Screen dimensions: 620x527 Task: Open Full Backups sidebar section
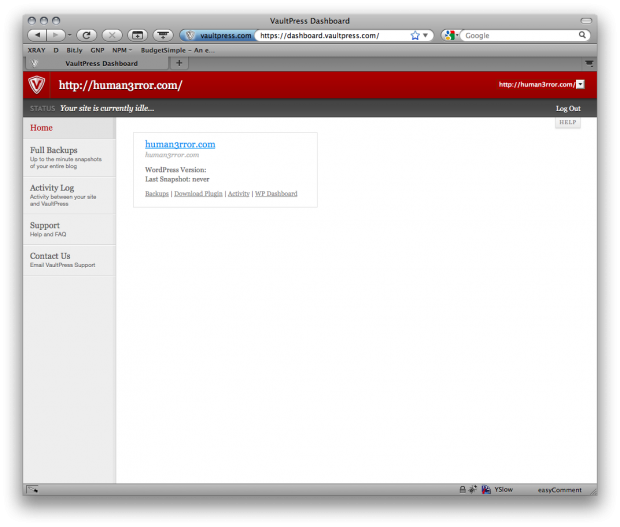(69, 158)
